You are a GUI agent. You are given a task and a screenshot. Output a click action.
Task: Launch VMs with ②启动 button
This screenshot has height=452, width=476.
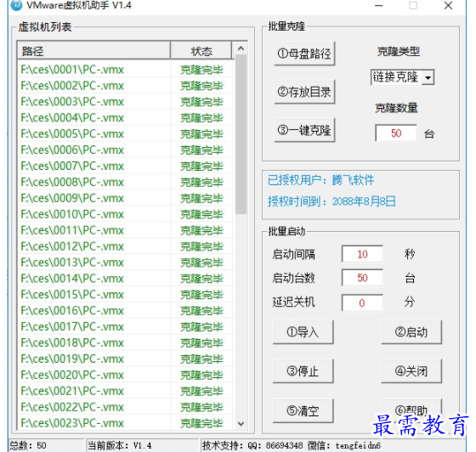pos(411,332)
